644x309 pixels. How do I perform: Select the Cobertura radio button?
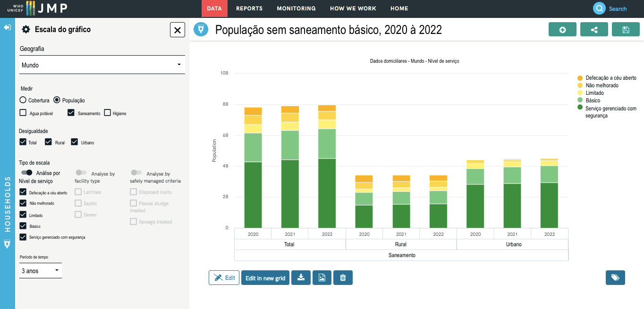23,100
